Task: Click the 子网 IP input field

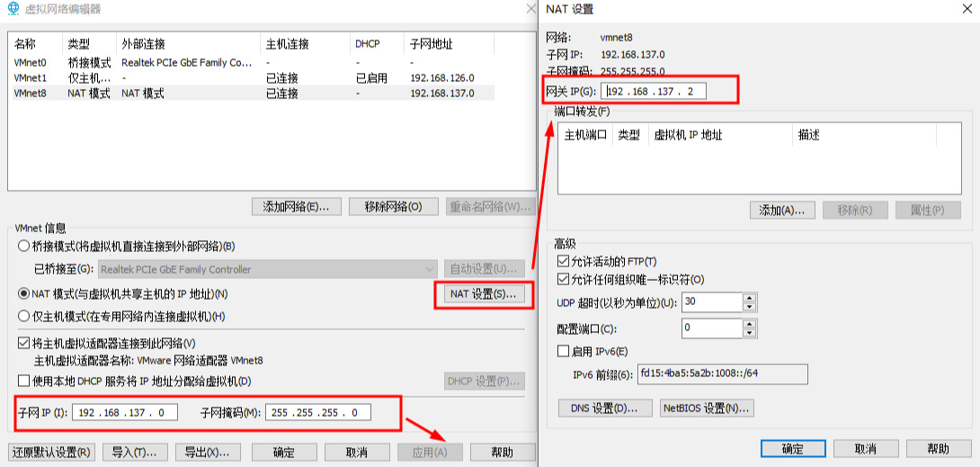Action: click(x=125, y=413)
